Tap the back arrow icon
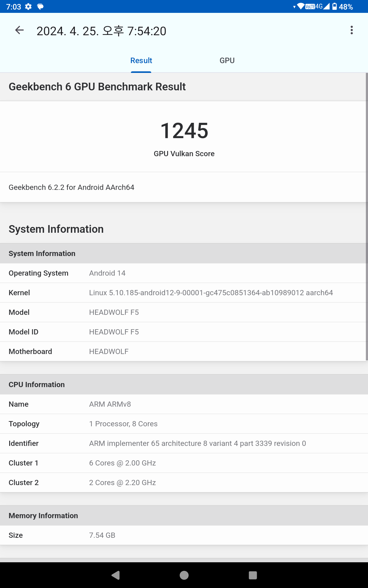 [19, 30]
